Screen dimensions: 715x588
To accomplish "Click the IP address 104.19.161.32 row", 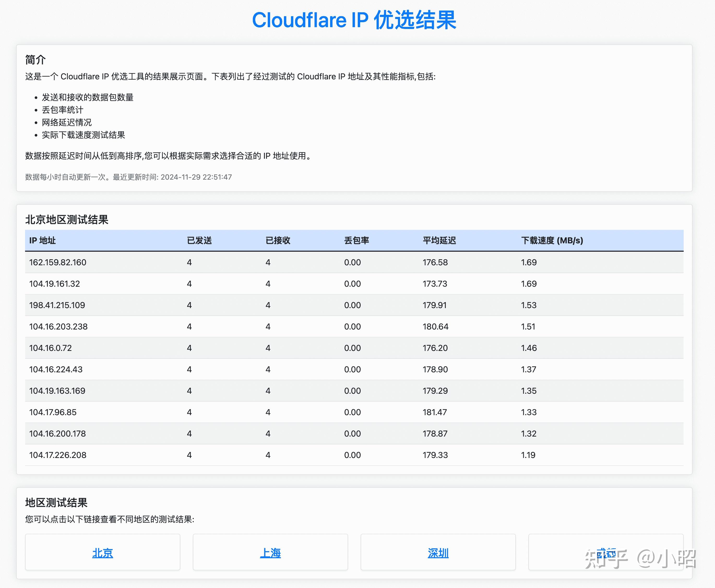I will click(55, 284).
